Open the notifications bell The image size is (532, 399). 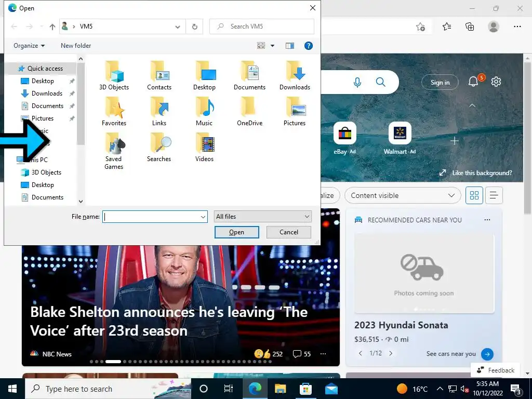[x=473, y=82]
